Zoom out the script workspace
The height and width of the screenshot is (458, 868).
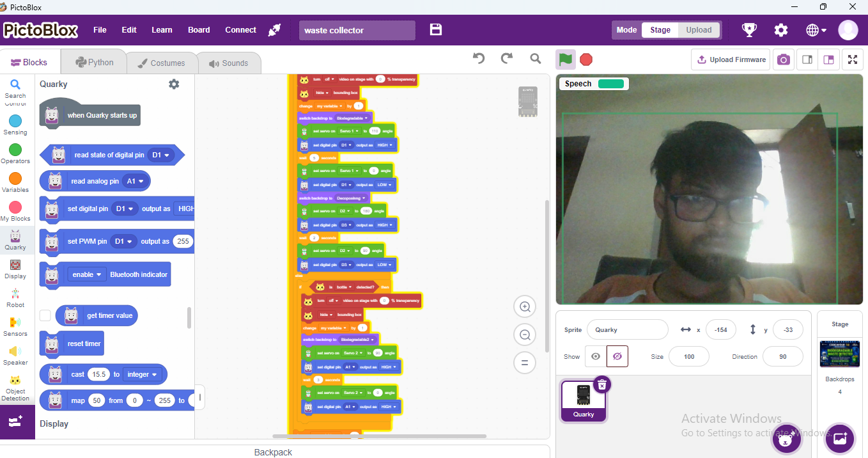(x=525, y=335)
